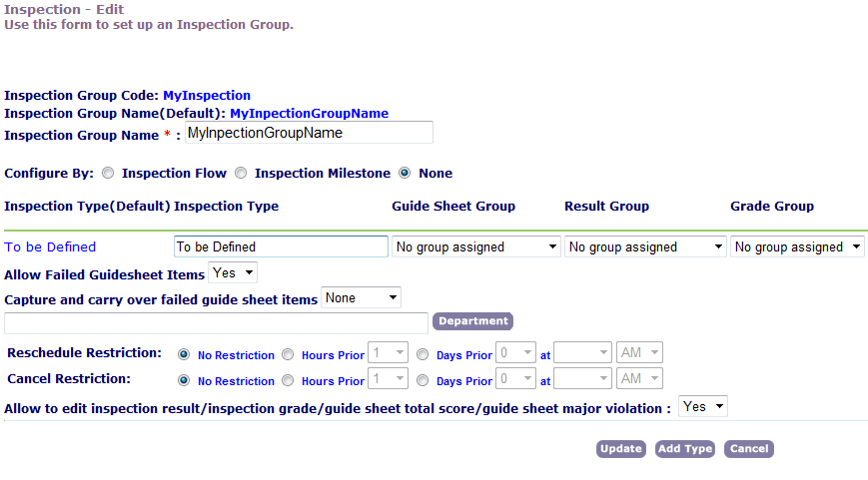Image resolution: width=868 pixels, height=480 pixels.
Task: Select No Restriction for Cancel Restriction
Action: pos(184,381)
